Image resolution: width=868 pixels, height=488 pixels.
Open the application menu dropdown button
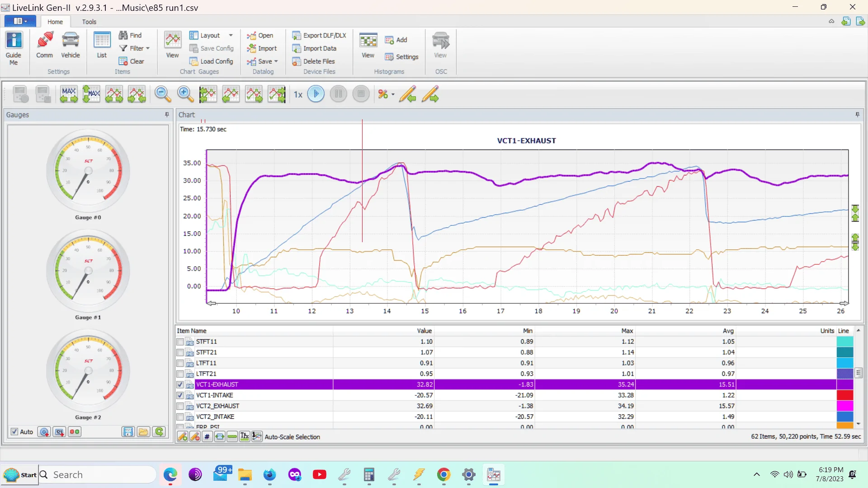tap(20, 21)
